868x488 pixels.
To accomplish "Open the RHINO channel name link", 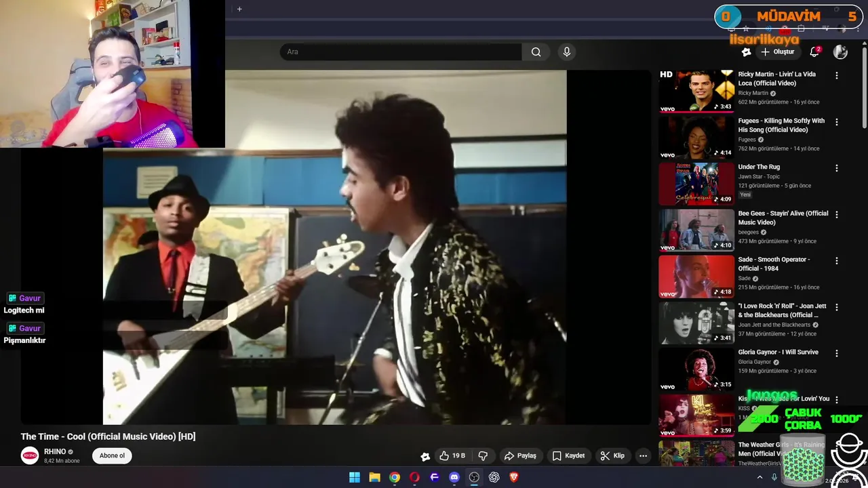I will point(55,451).
